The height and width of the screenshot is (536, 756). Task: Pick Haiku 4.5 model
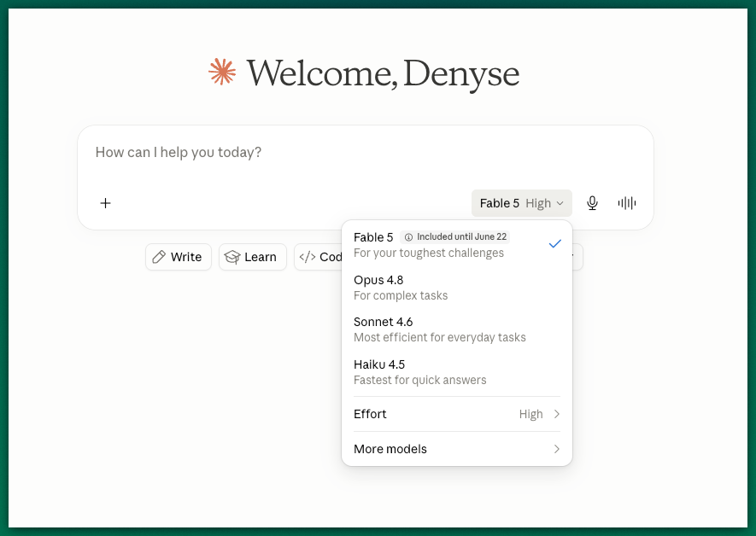(456, 372)
